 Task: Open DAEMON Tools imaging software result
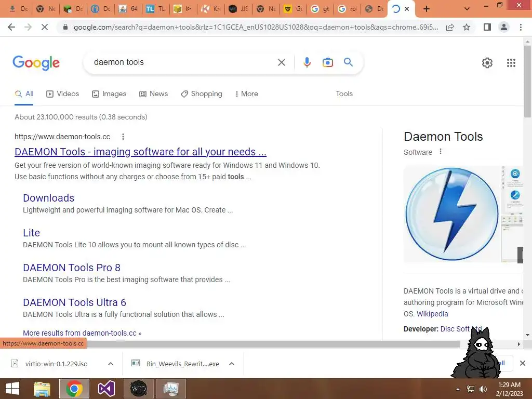click(x=140, y=152)
